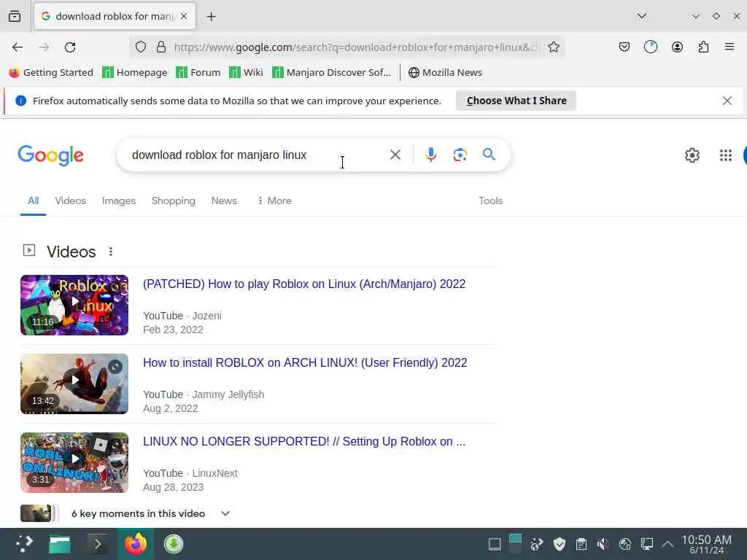Open the list all tabs dropdown

tap(642, 16)
